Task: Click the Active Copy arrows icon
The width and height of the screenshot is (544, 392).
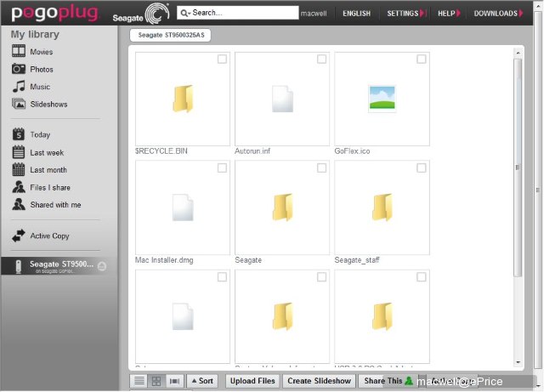Action: [x=19, y=236]
